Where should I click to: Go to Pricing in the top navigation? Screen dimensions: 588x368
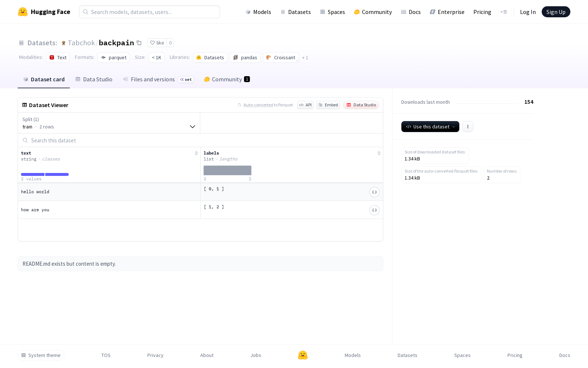(482, 12)
